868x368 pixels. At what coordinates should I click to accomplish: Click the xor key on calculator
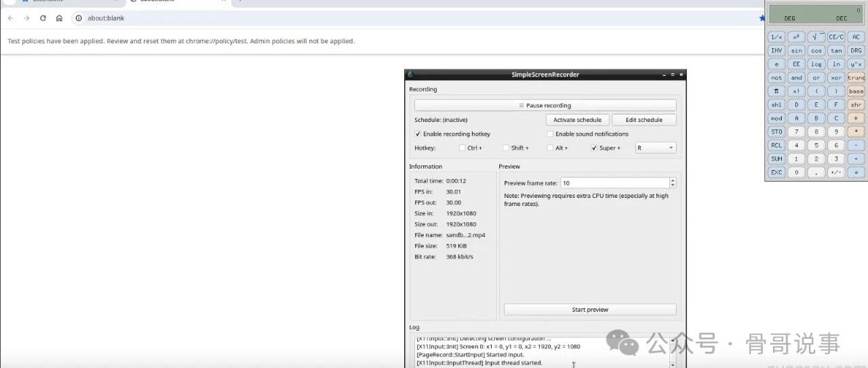836,77
